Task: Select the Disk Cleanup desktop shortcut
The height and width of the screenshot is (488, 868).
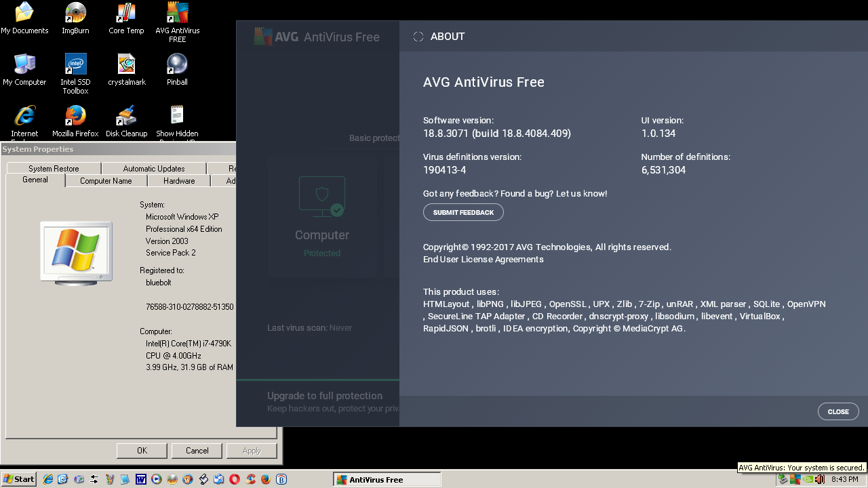Action: click(x=126, y=121)
